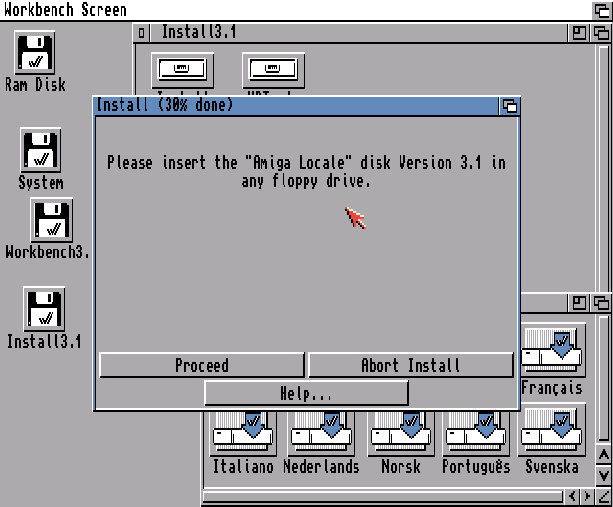Click the Install dialog depth gadget

[x=509, y=106]
